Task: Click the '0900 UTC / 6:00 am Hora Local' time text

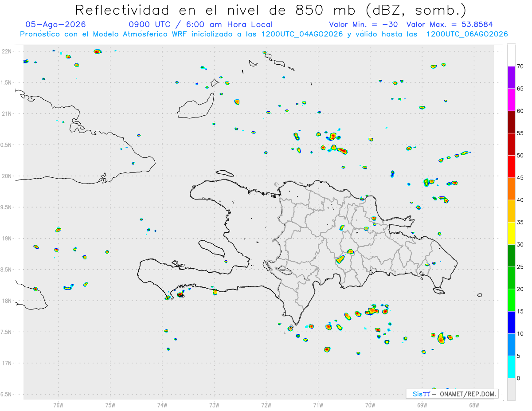Action: coord(200,24)
